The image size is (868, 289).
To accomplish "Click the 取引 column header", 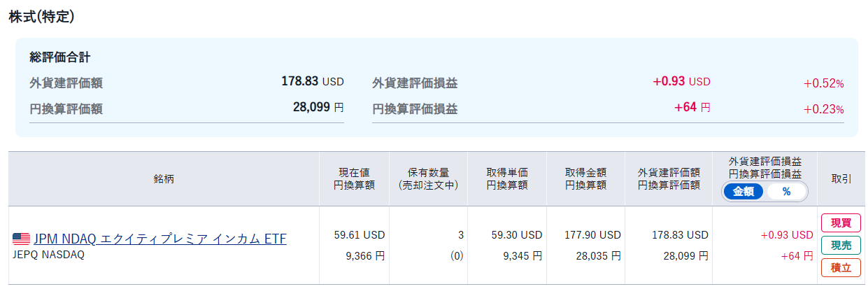I will coord(841,179).
